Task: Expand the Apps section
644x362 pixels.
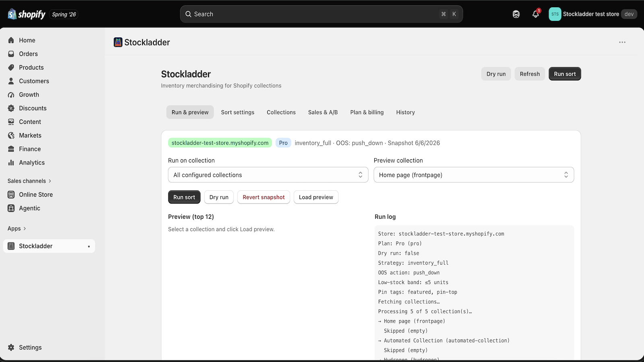Action: [17, 228]
